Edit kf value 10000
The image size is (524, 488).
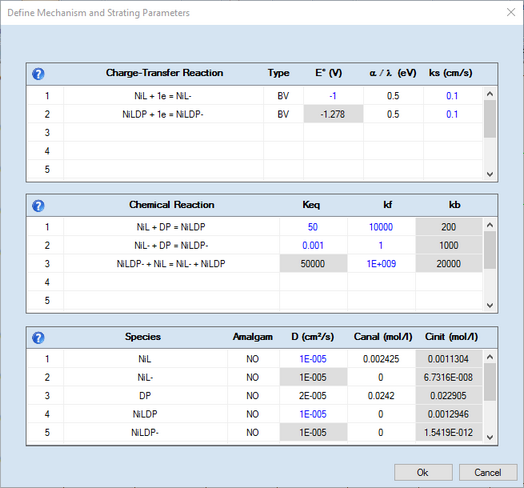pos(381,227)
